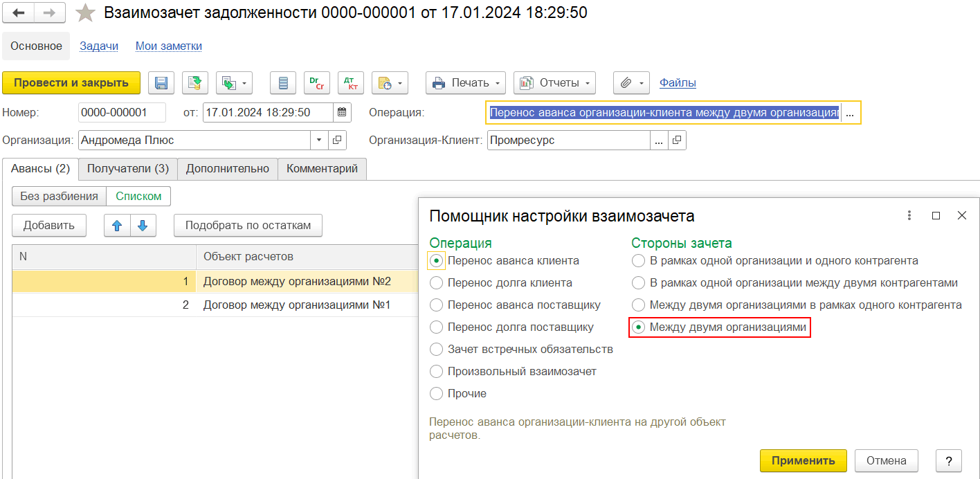Open the Организация record with the open icon
The image size is (980, 479).
pos(337,140)
